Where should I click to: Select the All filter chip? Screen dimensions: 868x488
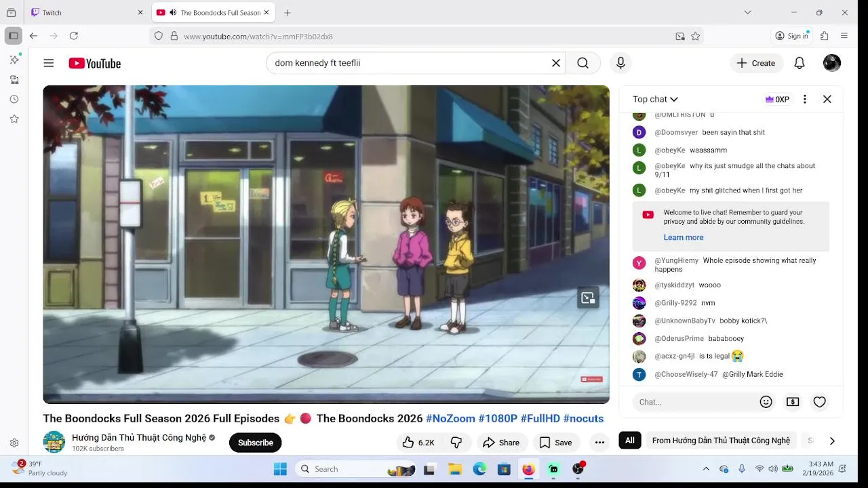tap(629, 441)
